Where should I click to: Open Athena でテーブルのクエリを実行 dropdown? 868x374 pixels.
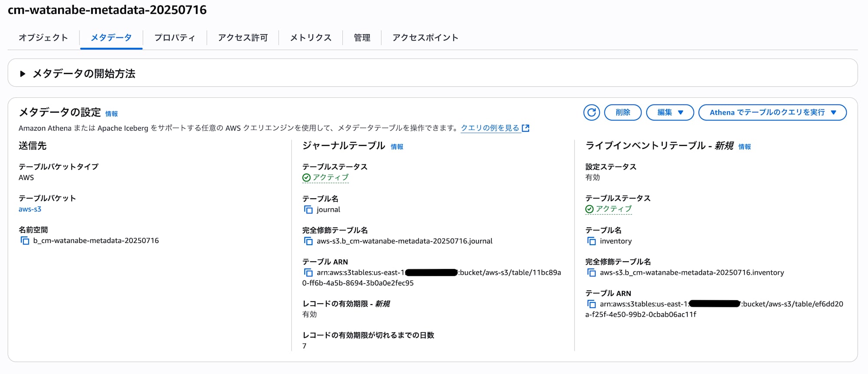pos(773,112)
